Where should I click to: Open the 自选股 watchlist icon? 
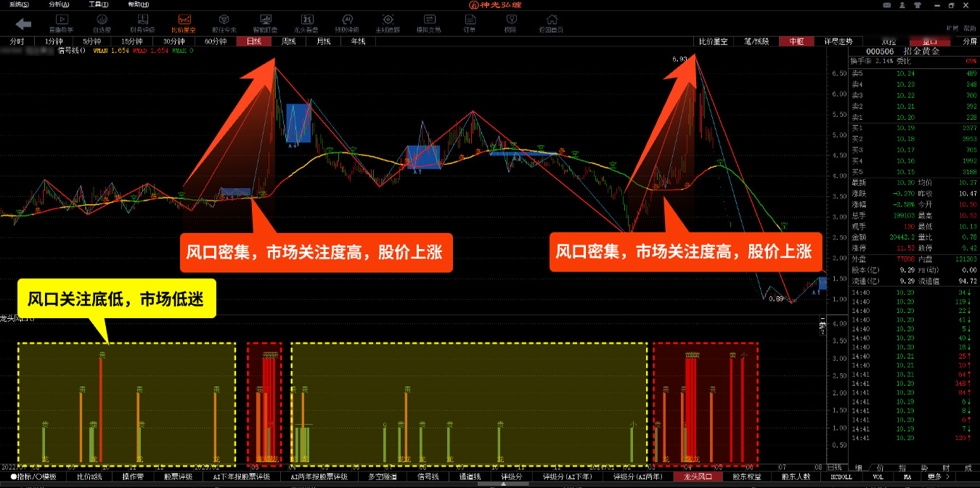[102, 23]
